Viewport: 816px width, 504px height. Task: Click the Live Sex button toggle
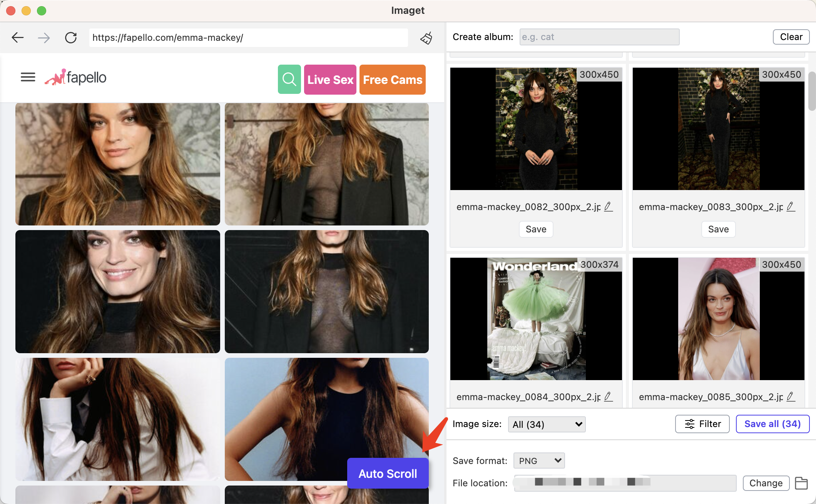(x=331, y=80)
